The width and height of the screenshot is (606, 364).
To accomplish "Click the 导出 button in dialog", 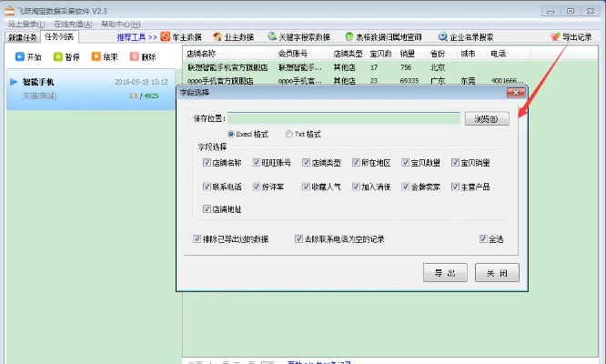I will point(445,273).
